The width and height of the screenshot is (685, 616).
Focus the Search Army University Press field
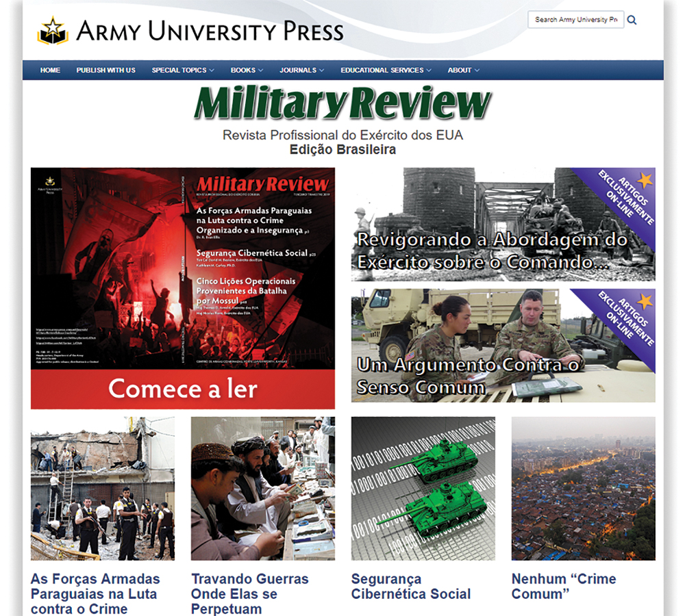click(576, 20)
